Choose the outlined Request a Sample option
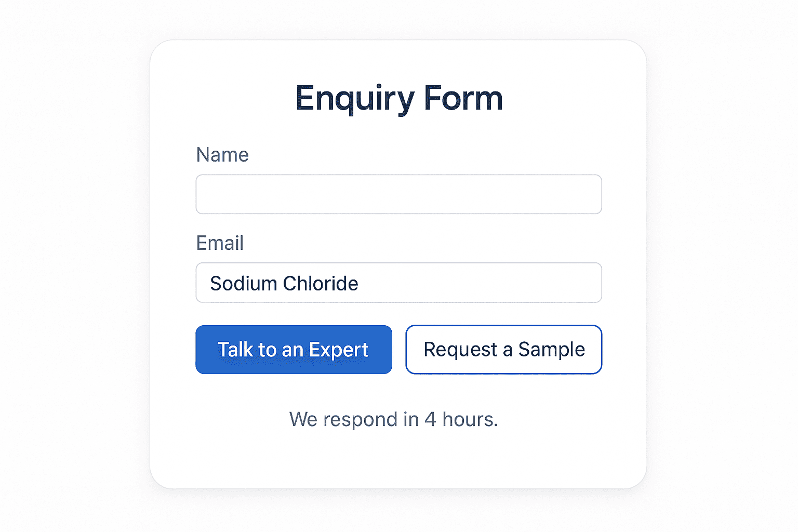Screen dimensions: 798x532 [503, 350]
